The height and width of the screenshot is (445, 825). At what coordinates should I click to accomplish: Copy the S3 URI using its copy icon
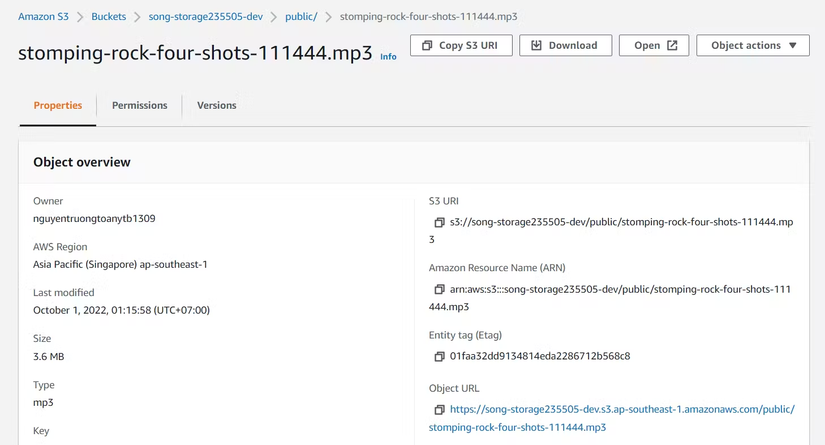pyautogui.click(x=439, y=222)
